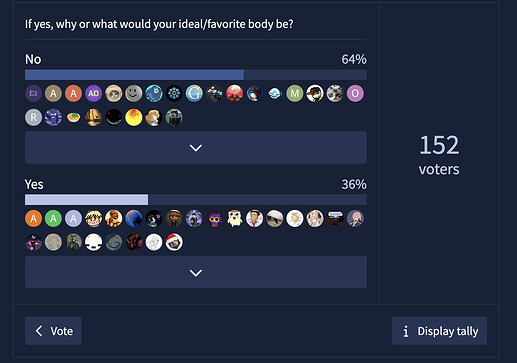Click the tan 'A' avatar under No

(x=53, y=93)
